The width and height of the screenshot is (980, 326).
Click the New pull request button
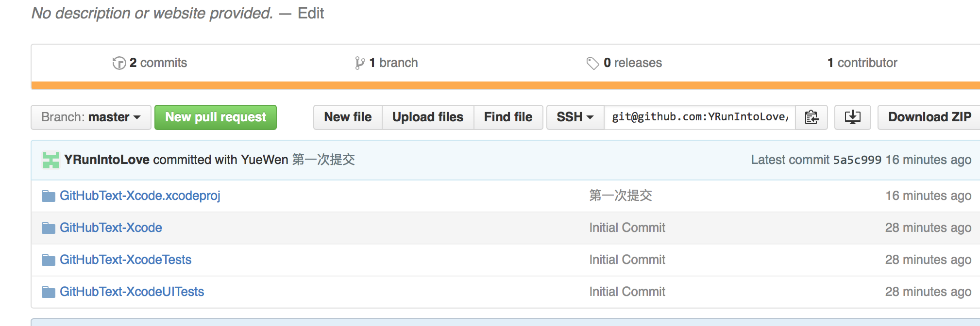coord(216,117)
